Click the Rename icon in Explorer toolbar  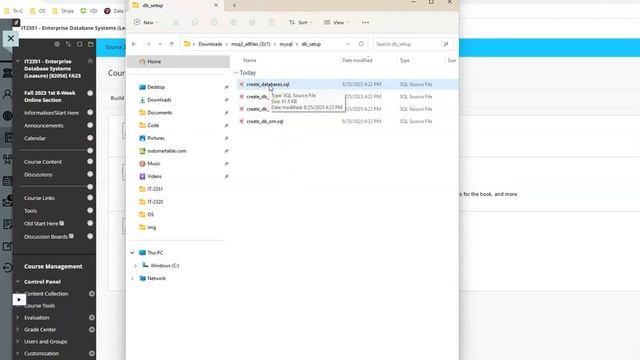pyautogui.click(x=233, y=22)
